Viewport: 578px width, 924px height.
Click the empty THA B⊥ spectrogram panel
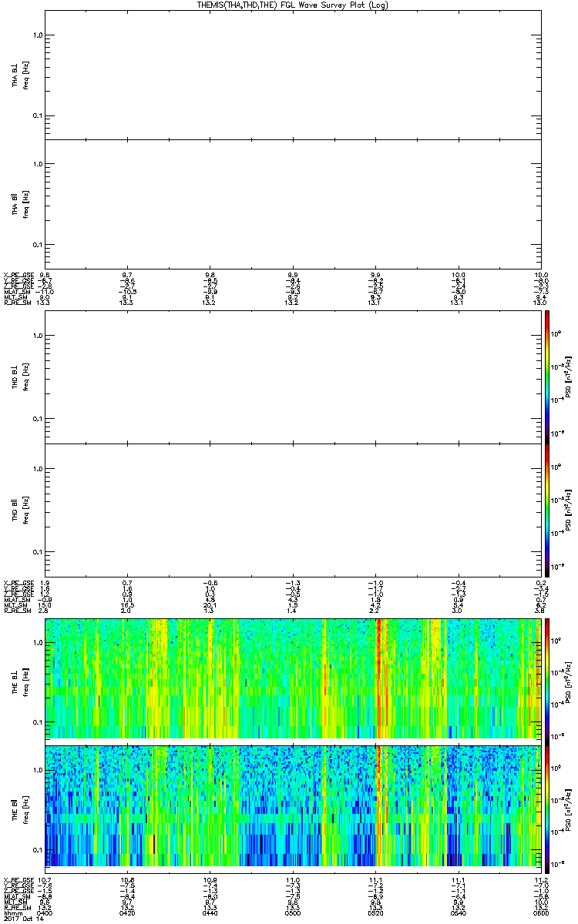[294, 75]
